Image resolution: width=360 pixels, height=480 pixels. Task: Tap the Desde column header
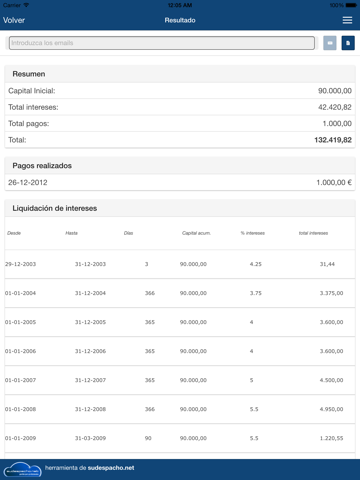click(14, 233)
